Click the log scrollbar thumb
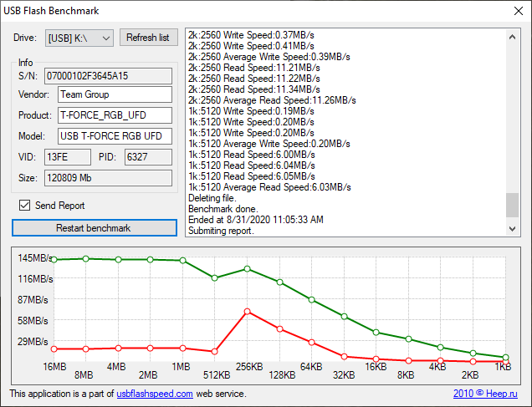 (512, 205)
